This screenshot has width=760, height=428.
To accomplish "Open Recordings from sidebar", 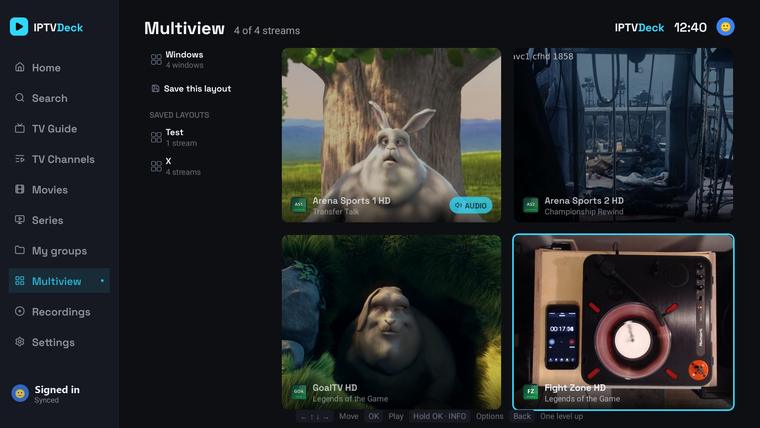I will pyautogui.click(x=59, y=312).
